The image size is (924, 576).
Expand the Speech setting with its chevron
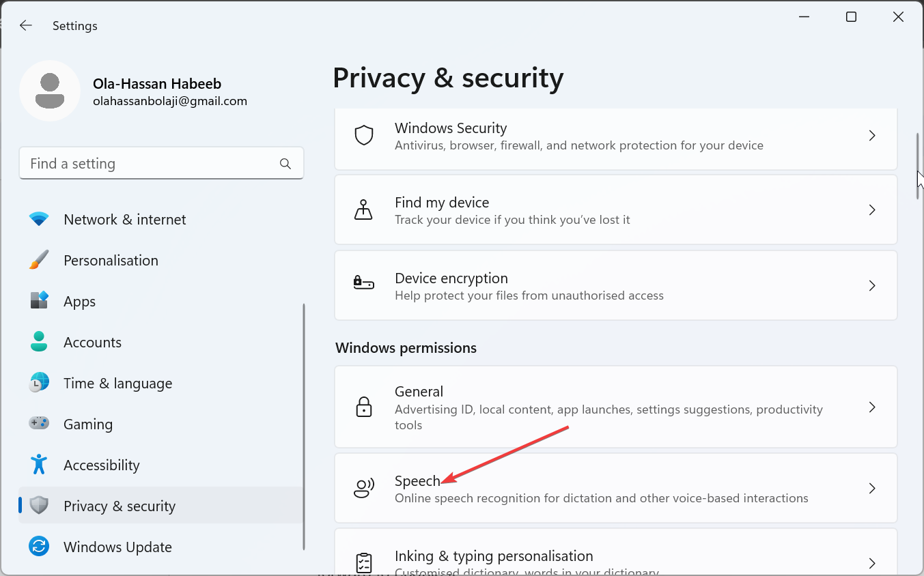click(872, 488)
